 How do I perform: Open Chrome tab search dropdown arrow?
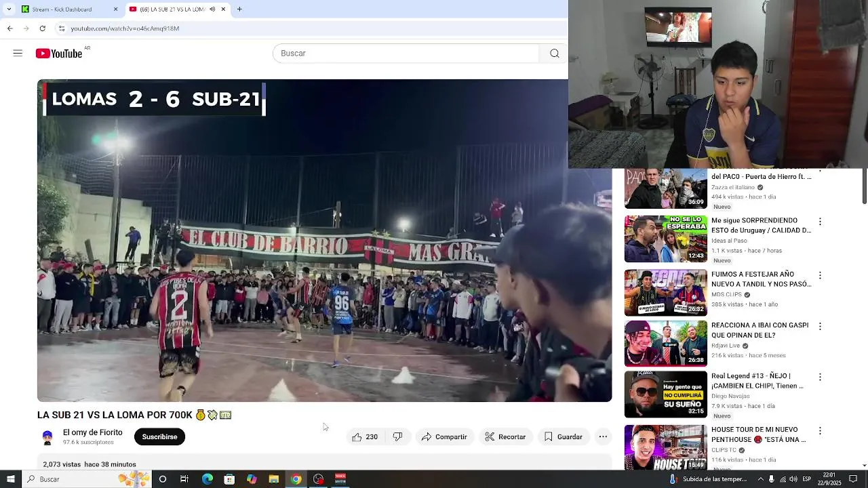(9, 9)
